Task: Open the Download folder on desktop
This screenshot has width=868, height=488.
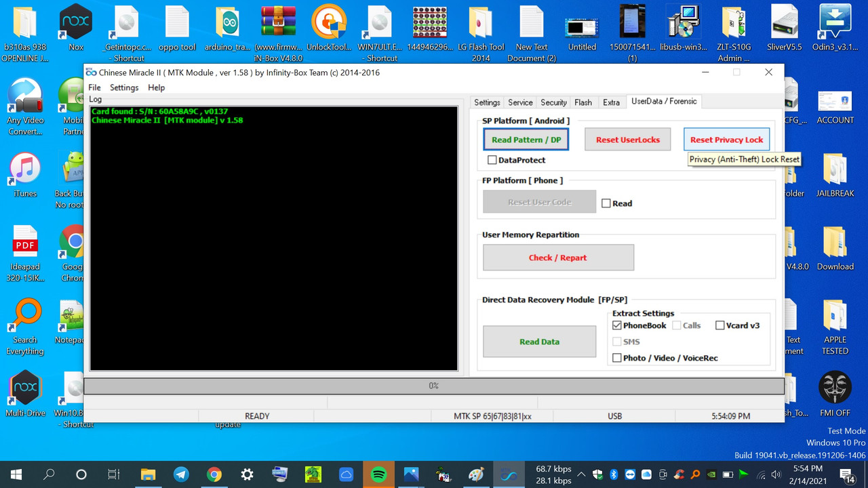Action: click(x=835, y=248)
